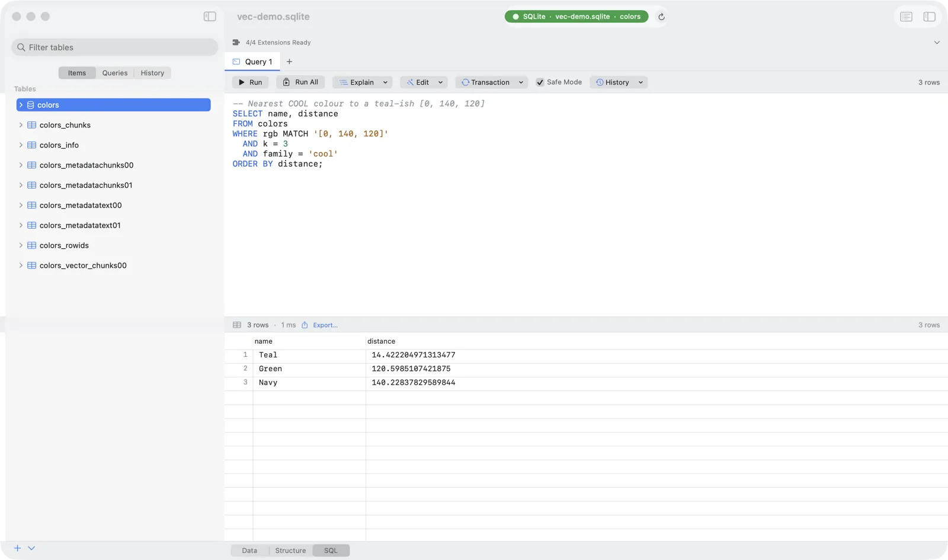Image resolution: width=948 pixels, height=560 pixels.
Task: Click the extensions plugin icon
Action: click(x=236, y=43)
